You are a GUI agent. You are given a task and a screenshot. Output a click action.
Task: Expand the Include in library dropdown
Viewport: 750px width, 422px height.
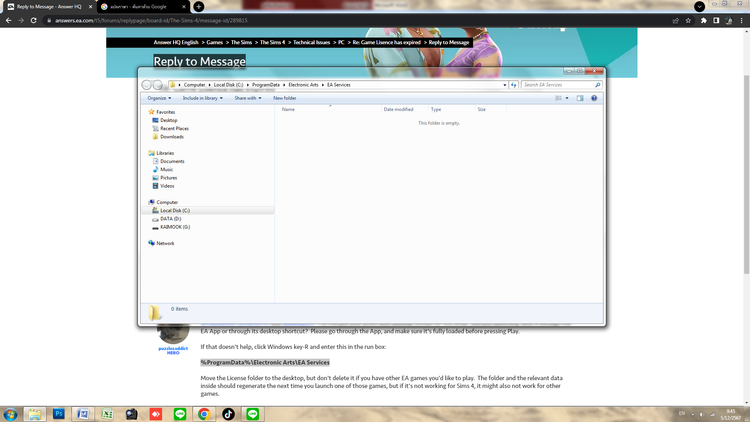(x=203, y=98)
